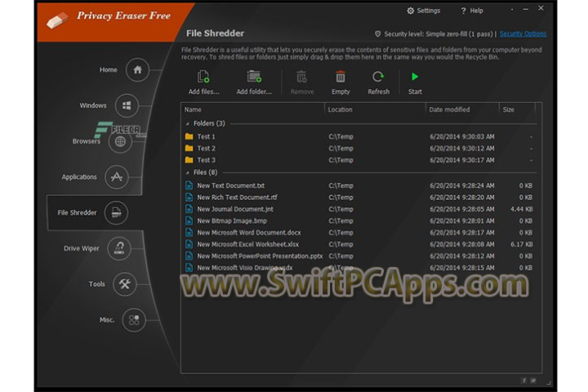The width and height of the screenshot is (588, 392).
Task: Open Help from the question mark icon
Action: [x=464, y=11]
